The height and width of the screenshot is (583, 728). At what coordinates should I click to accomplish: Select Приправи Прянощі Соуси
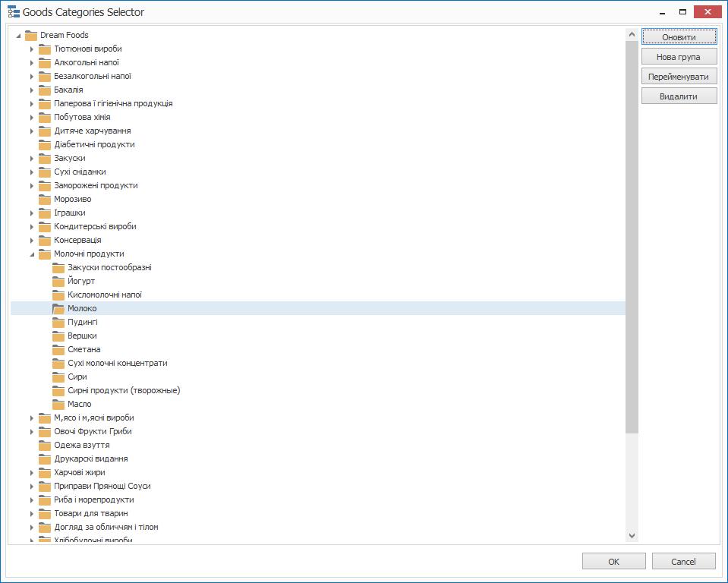point(102,486)
